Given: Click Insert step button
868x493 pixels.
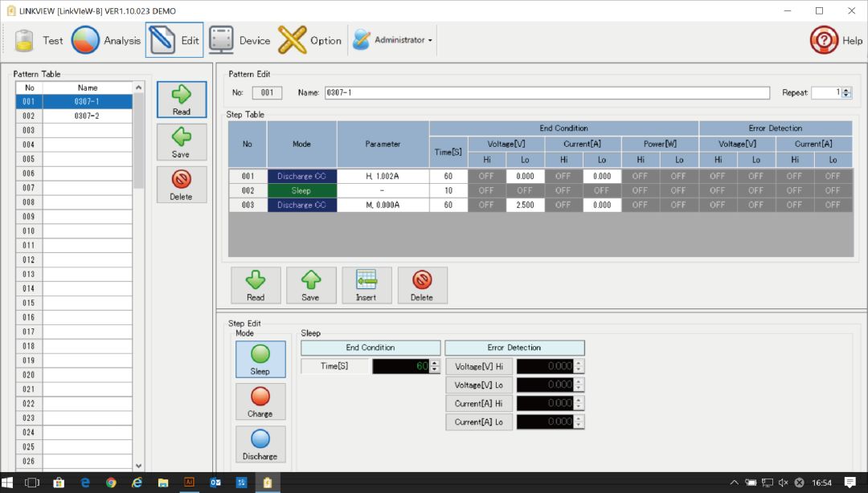Looking at the screenshot, I should [366, 286].
